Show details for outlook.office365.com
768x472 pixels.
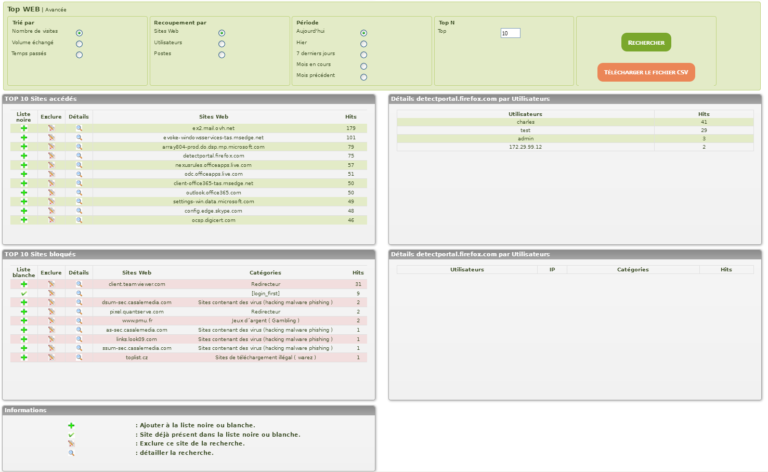79,193
